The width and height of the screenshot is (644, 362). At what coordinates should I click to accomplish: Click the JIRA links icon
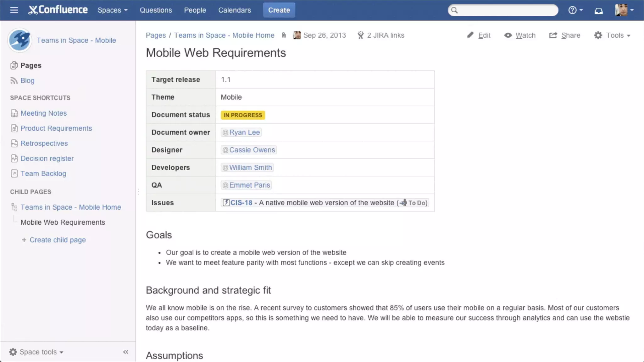coord(360,35)
